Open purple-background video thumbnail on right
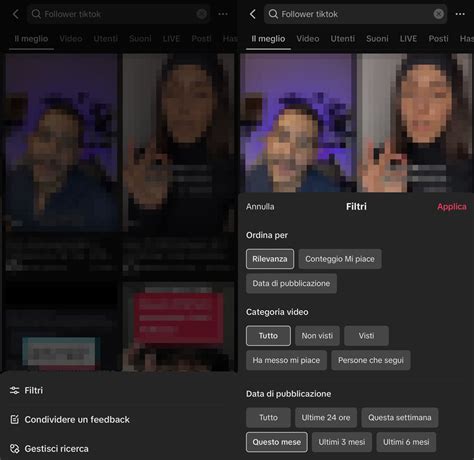The height and width of the screenshot is (460, 474). (x=296, y=123)
